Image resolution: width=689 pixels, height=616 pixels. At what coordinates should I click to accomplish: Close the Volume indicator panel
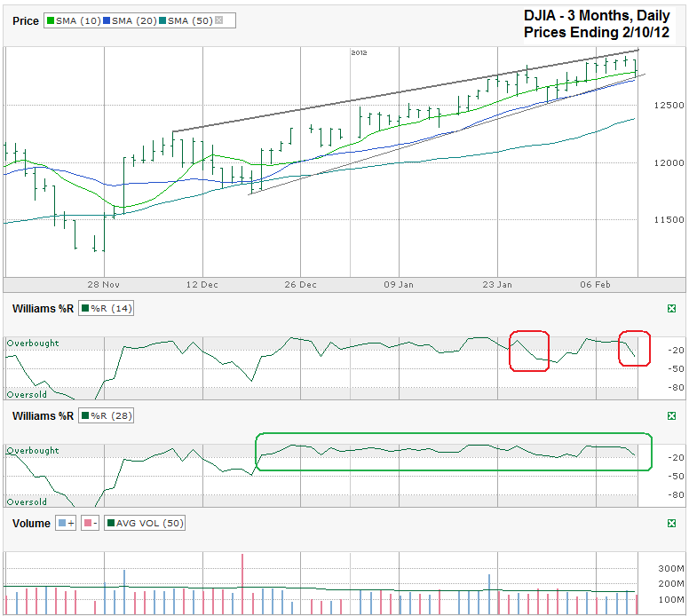(671, 523)
